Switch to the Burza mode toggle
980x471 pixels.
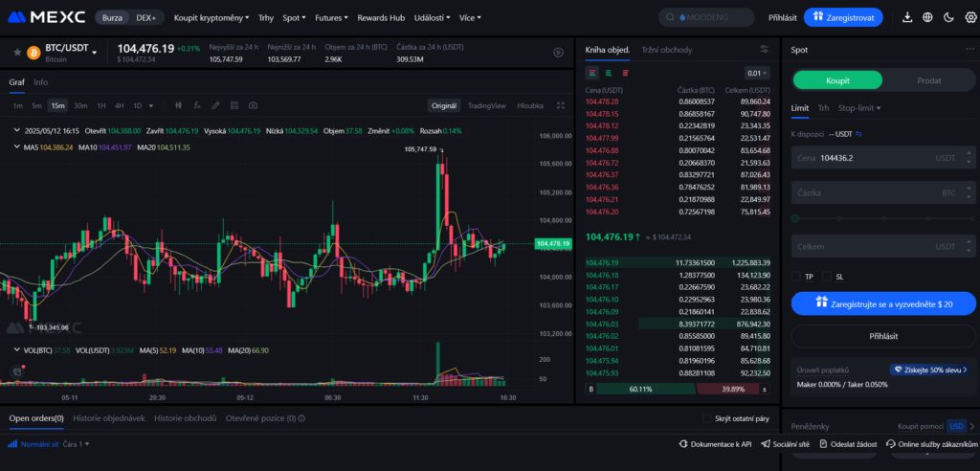113,17
